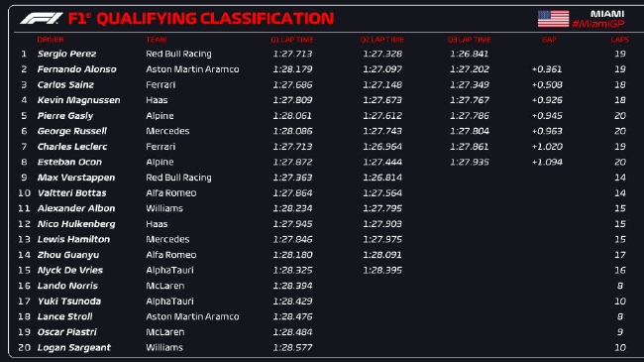Click Perez's Q3 time 1:26.841
The height and width of the screenshot is (362, 644).
[469, 54]
